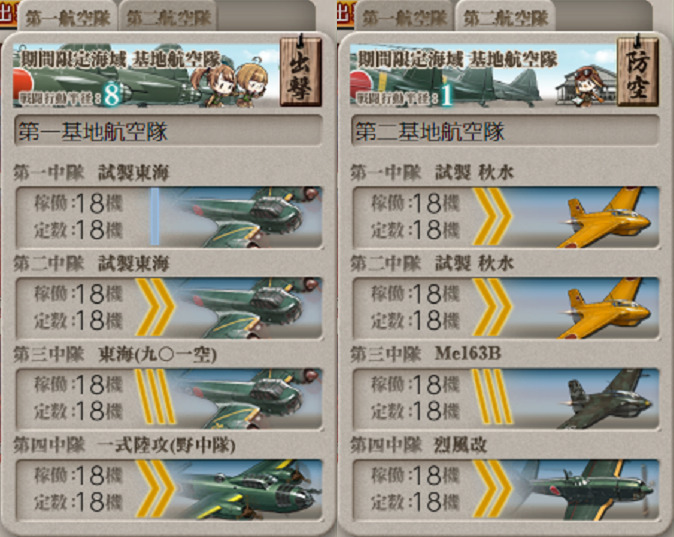Choose the Me163B aircraft slot
The image size is (674, 537).
coord(506,399)
